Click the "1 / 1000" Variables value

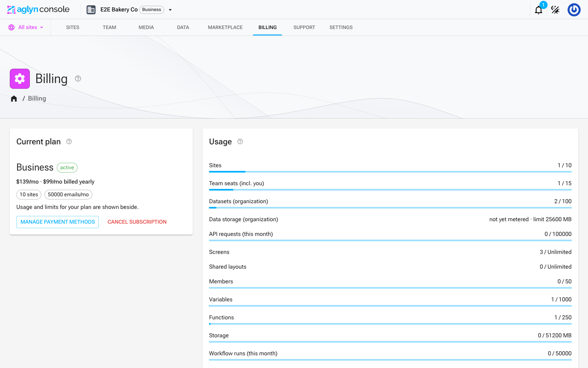click(561, 299)
